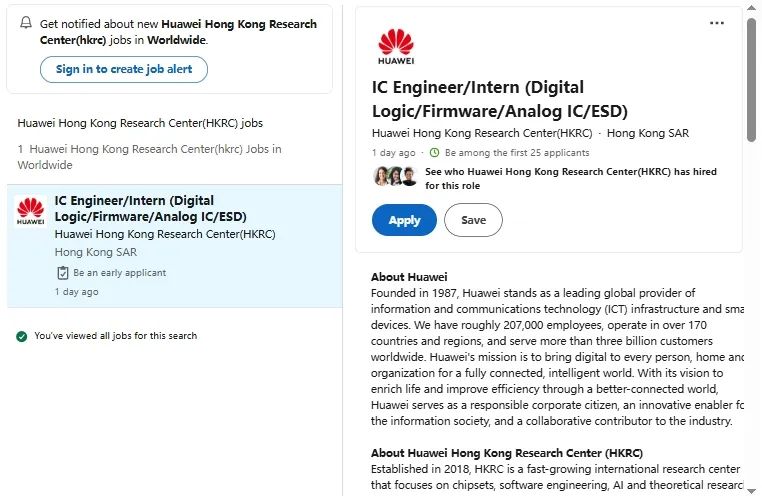Click the scrollbar down arrow
Screen dimensions: 762x496
pos(752,490)
